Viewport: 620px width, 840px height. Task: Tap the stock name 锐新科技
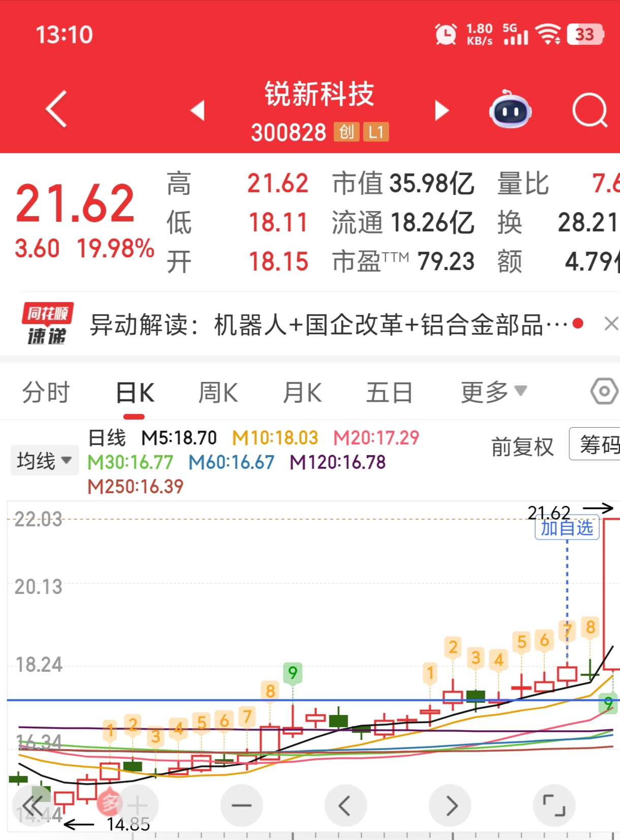pyautogui.click(x=319, y=94)
